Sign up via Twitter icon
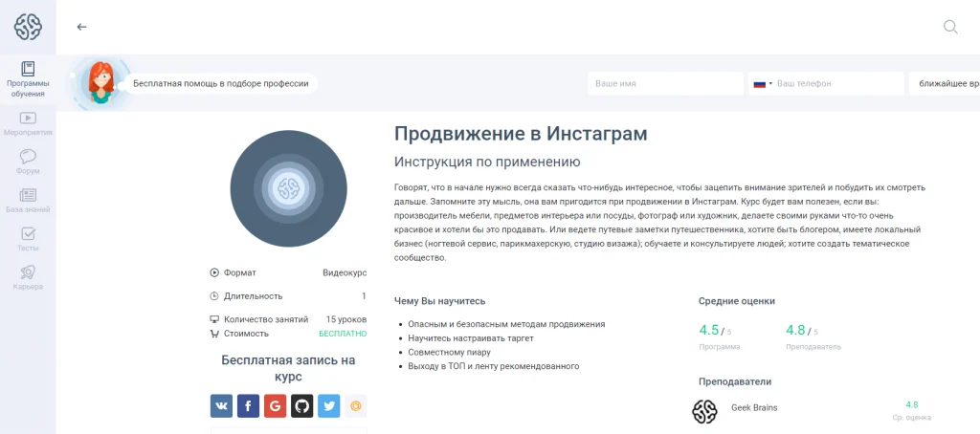The image size is (980, 434). (329, 406)
